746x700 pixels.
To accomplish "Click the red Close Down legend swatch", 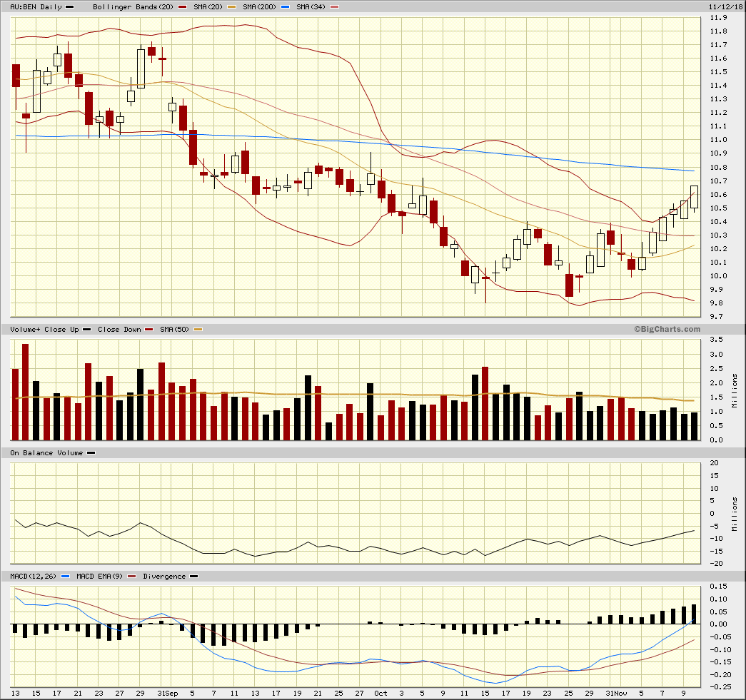I will pos(149,330).
